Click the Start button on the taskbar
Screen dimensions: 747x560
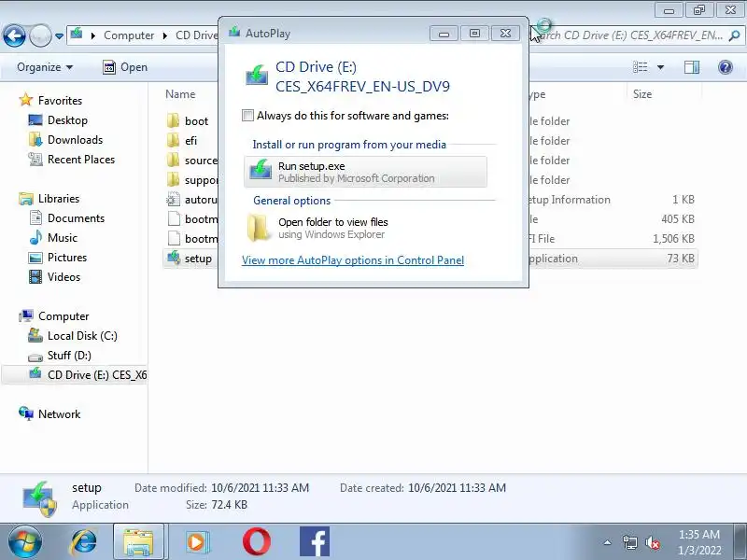click(24, 542)
